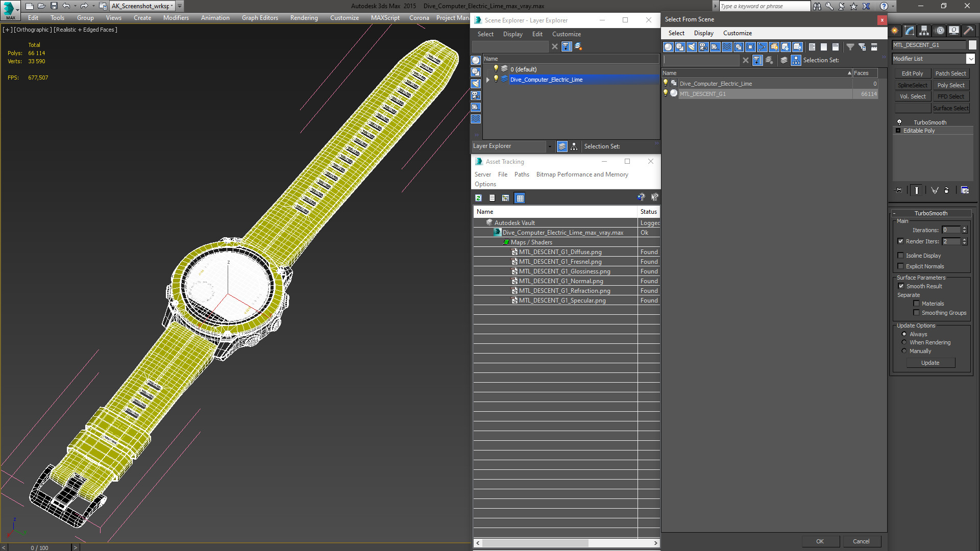Click Select All icon in Select From Scene
This screenshot has width=980, height=551.
[812, 47]
